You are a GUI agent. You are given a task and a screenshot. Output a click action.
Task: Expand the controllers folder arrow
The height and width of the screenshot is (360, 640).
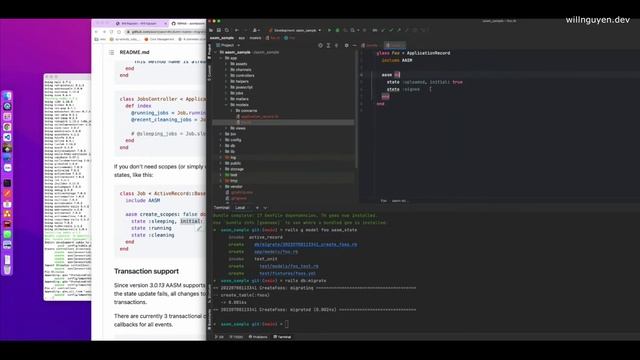[227, 76]
